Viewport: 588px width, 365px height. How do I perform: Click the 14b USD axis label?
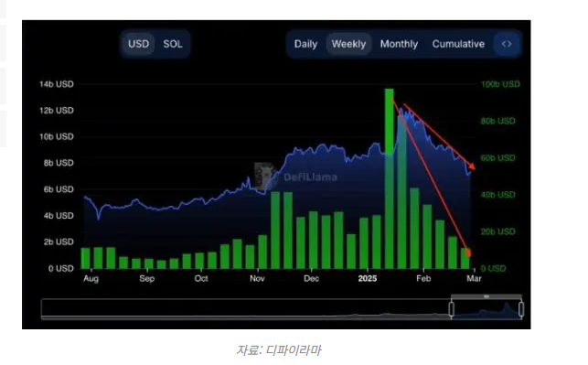[57, 84]
